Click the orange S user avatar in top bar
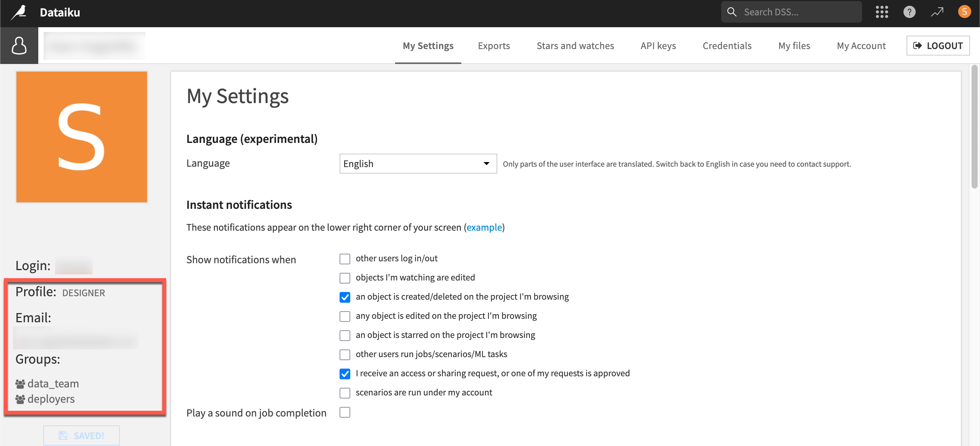This screenshot has width=980, height=446. click(964, 12)
